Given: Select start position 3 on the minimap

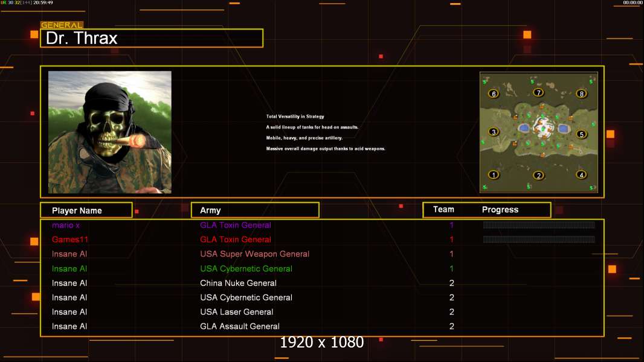Looking at the screenshot, I should tap(494, 132).
